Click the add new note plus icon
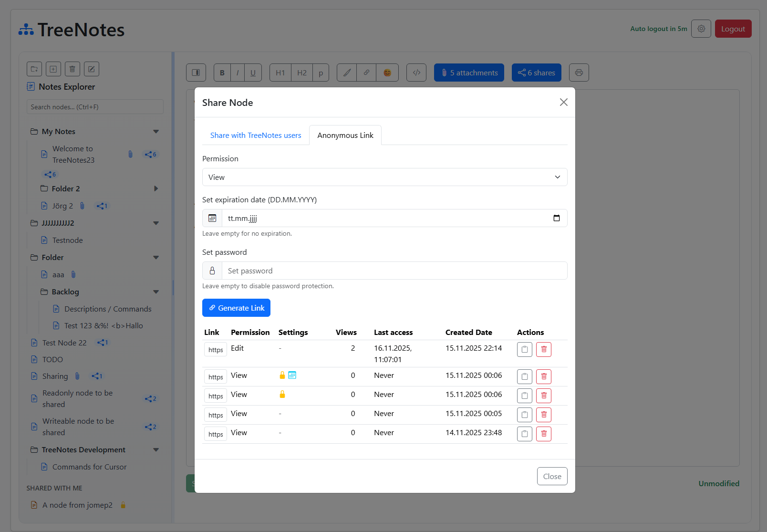Screen dimensions: 767x532 [x=53, y=69]
